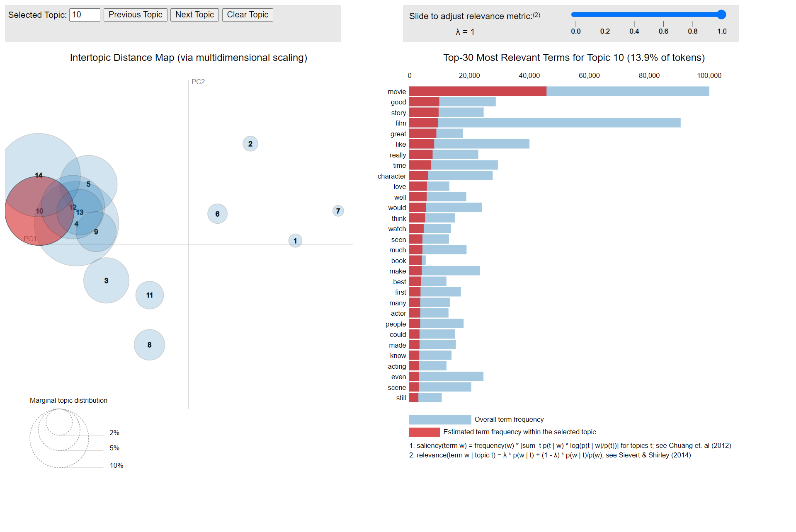Image resolution: width=796 pixels, height=532 pixels.
Task: Click the Clear Topic button
Action: click(x=248, y=15)
